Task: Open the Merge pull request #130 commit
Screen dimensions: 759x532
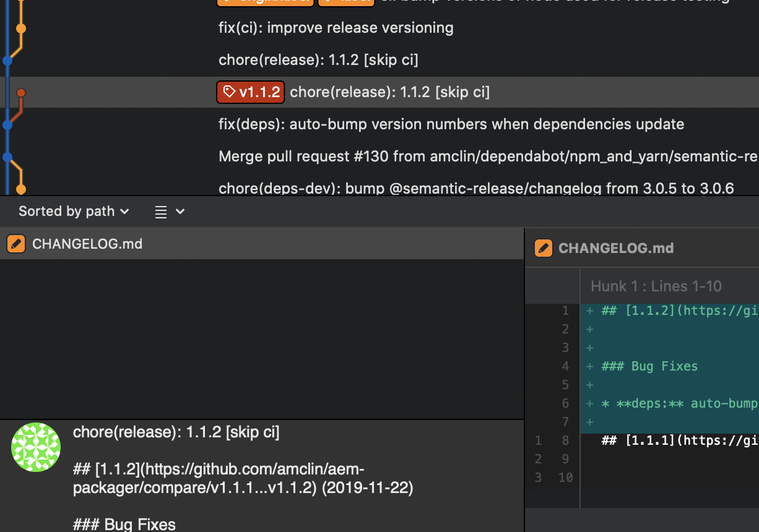Action: point(433,156)
